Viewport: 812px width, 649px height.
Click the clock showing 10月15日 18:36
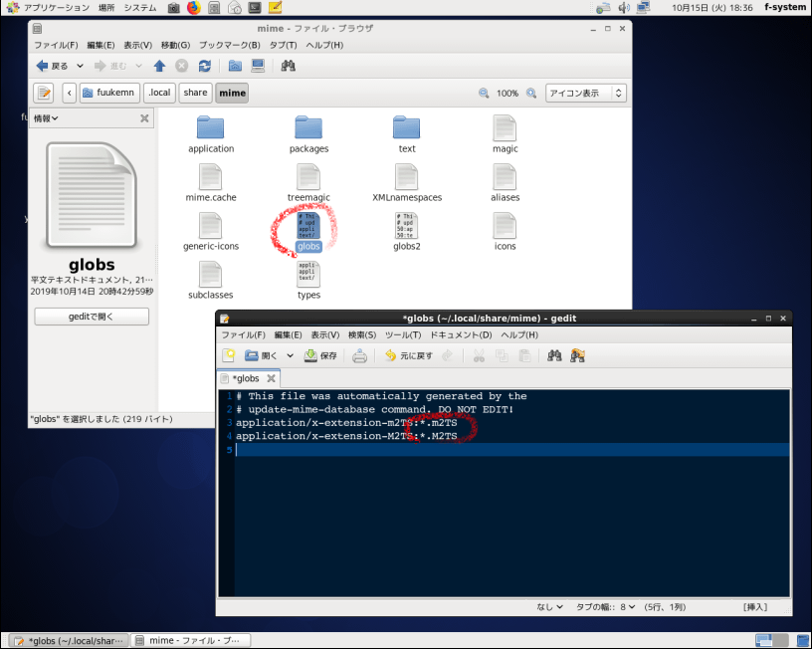(712, 8)
